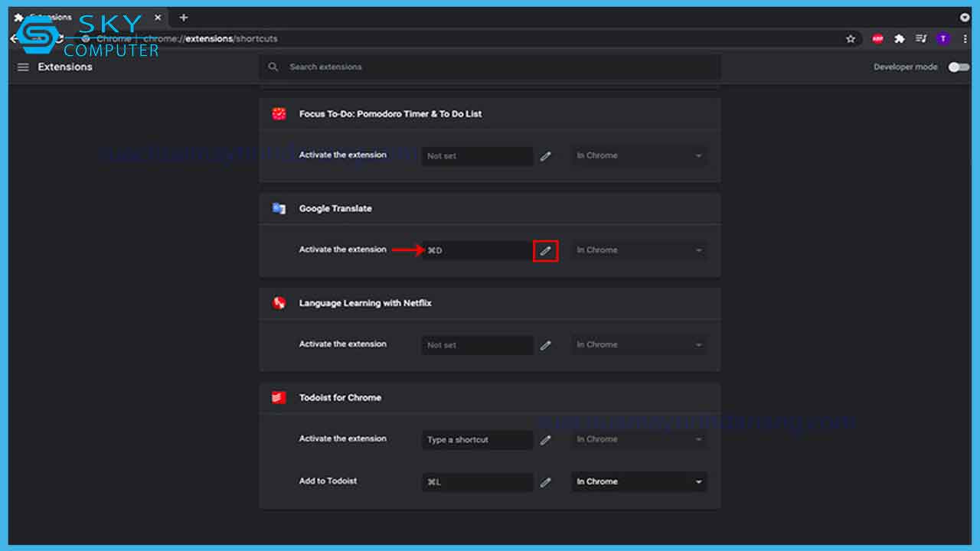Click Language Learning with Netflix title
Screen dimensions: 980x551
coord(365,303)
